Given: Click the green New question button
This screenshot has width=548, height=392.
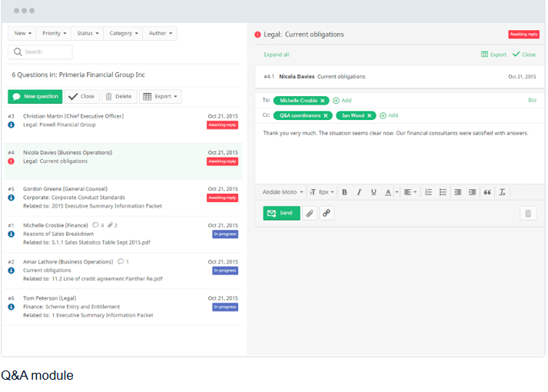Looking at the screenshot, I should (x=35, y=97).
